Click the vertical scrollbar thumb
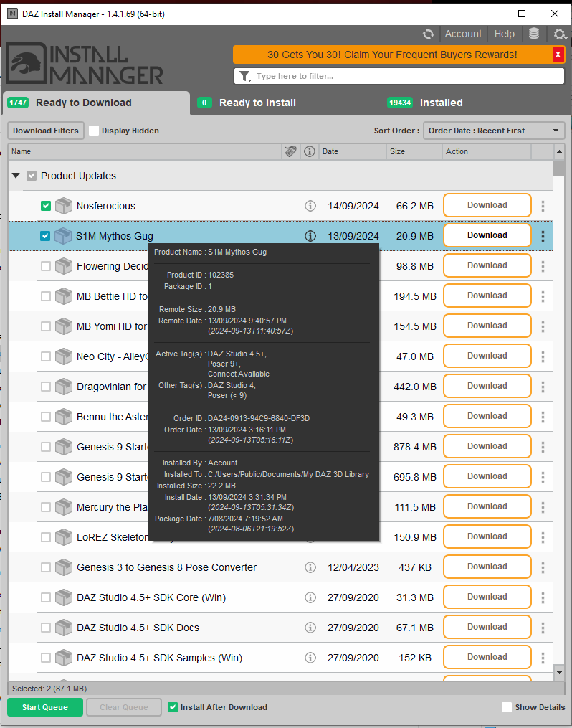This screenshot has height=728, width=572. point(560,168)
